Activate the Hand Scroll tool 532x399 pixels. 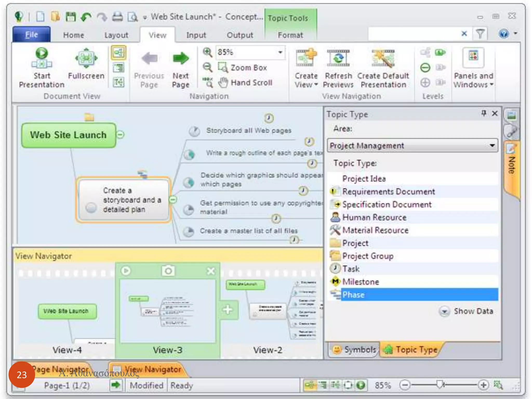245,83
